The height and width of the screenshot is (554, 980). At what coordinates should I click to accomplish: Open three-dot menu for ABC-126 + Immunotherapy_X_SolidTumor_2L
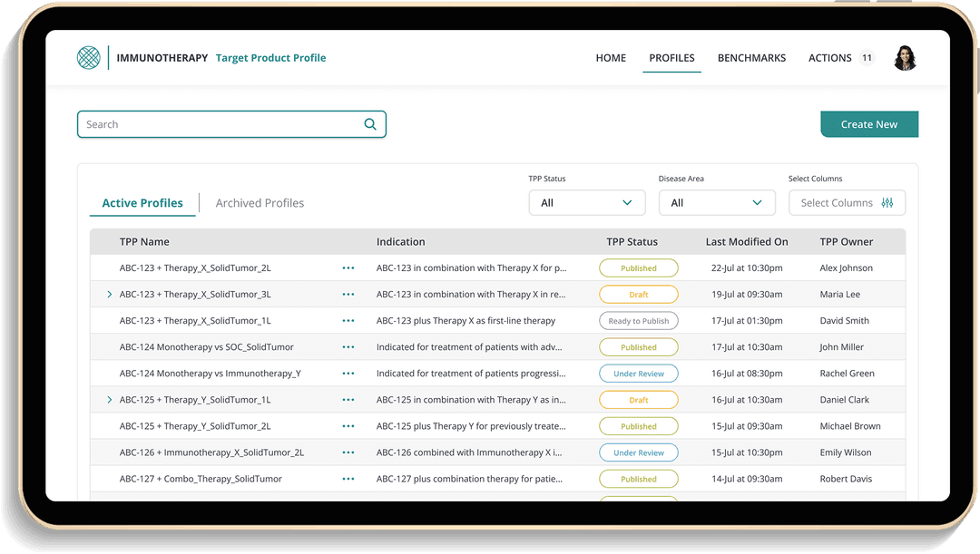(x=348, y=452)
